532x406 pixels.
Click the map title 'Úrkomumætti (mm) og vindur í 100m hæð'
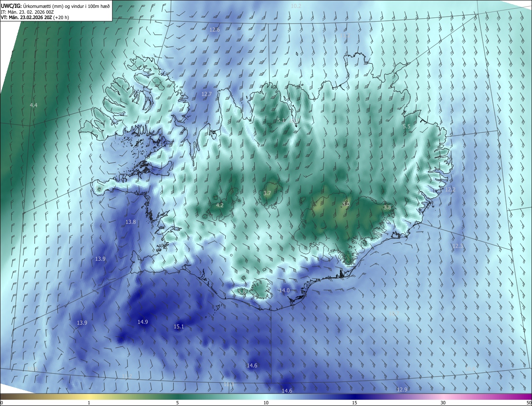pos(66,6)
